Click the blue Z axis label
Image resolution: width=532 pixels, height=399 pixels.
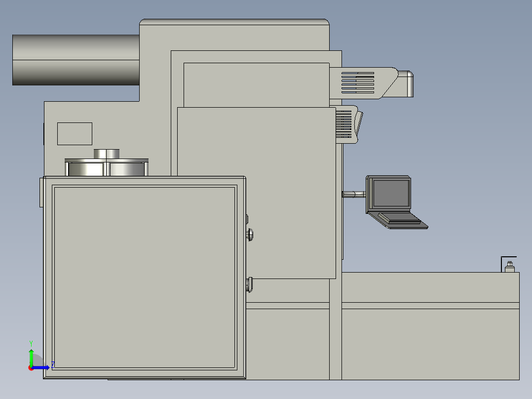point(53,364)
